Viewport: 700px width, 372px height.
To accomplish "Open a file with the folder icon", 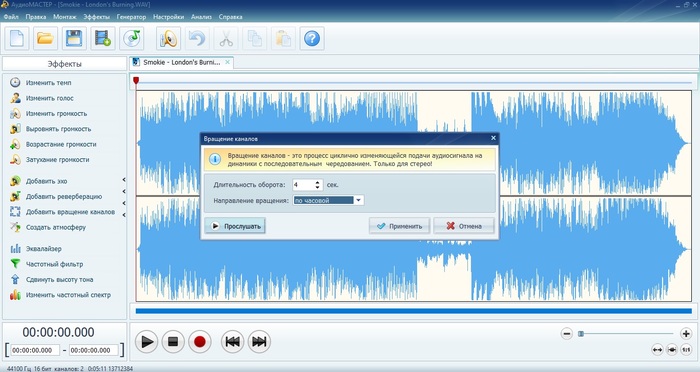I will [45, 38].
